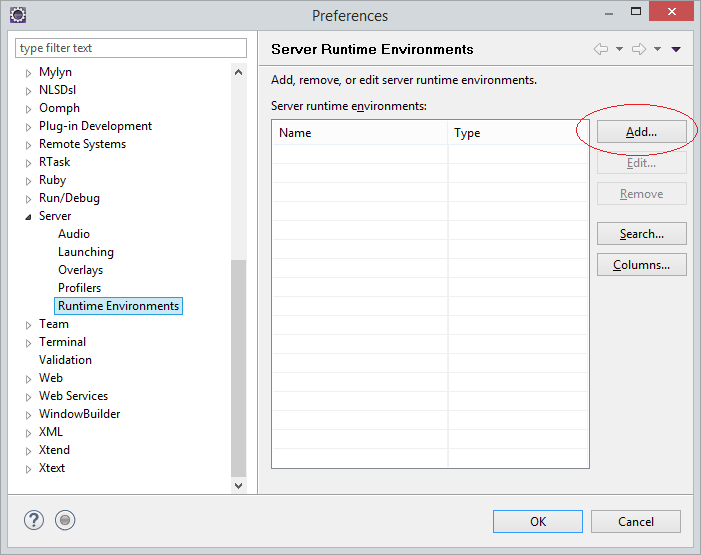701x555 pixels.
Task: Collapse the Server tree node
Action: pyautogui.click(x=28, y=217)
